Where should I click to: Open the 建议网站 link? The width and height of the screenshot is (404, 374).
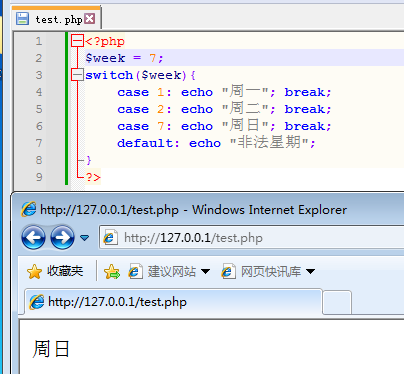click(172, 272)
